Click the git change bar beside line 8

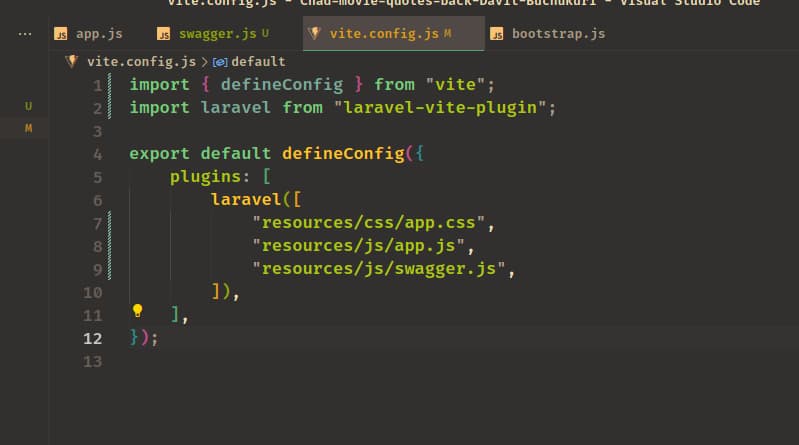[x=109, y=246]
